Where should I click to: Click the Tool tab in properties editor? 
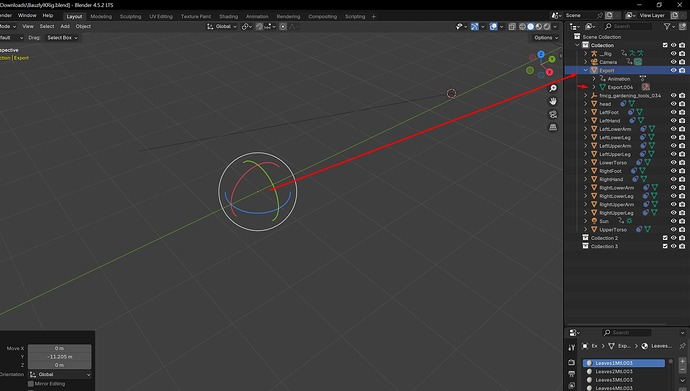pos(572,347)
